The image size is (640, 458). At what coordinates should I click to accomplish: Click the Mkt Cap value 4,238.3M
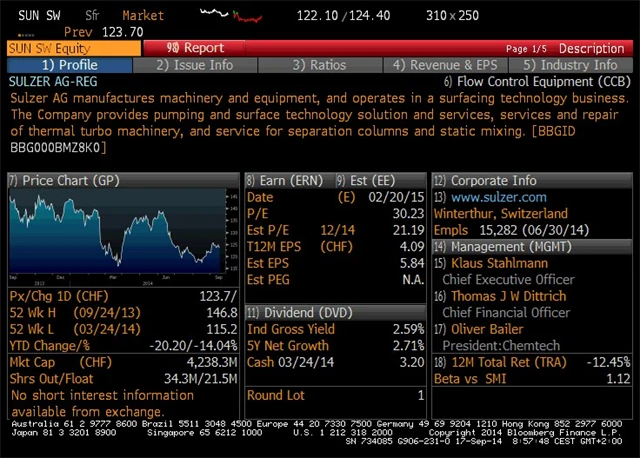tap(212, 362)
